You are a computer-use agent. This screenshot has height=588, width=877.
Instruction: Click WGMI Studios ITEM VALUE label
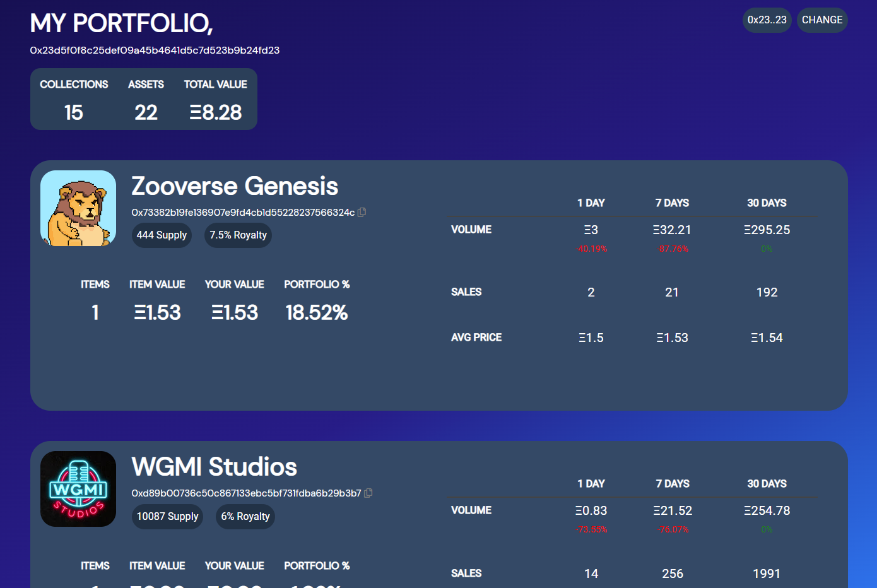point(157,566)
